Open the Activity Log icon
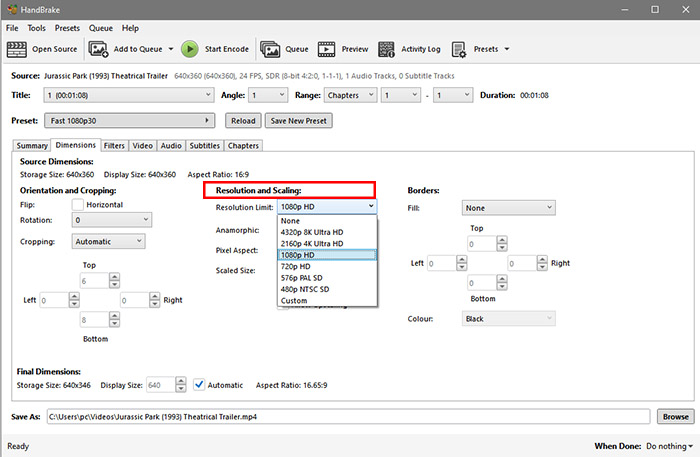The image size is (700, 457). tap(386, 49)
